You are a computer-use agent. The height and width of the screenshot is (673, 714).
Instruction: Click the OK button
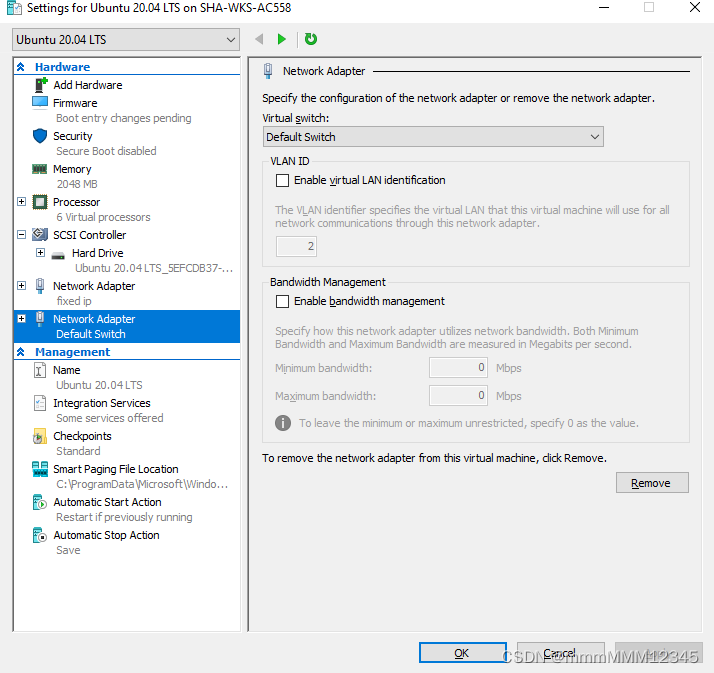[463, 653]
